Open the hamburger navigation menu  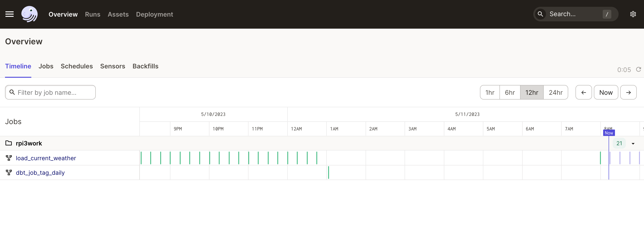pyautogui.click(x=10, y=14)
